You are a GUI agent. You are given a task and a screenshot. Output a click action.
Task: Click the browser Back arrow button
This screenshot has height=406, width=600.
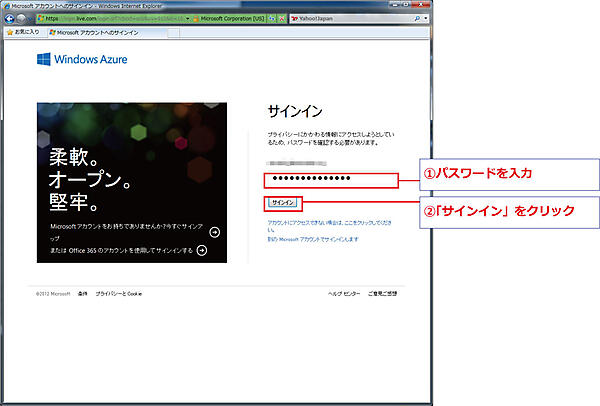(x=9, y=18)
